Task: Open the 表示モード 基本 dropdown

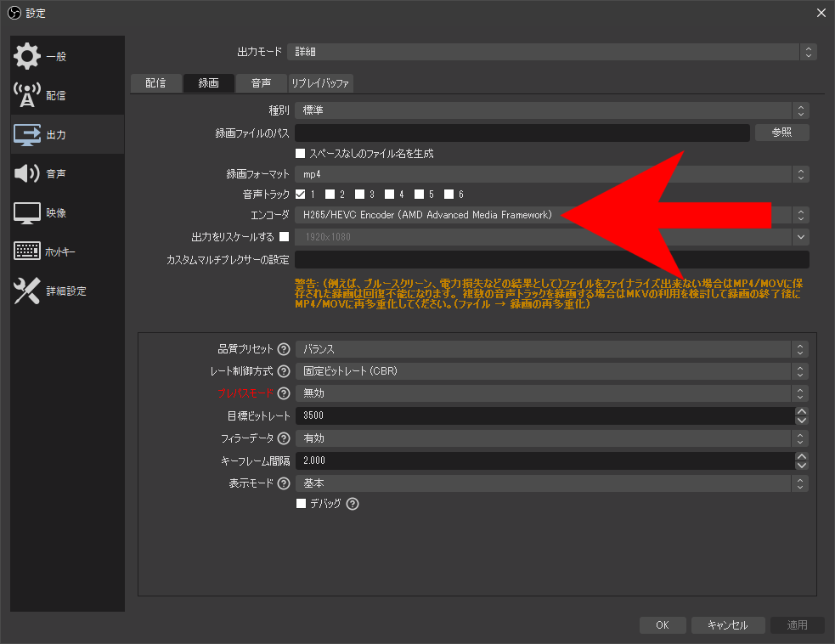Action: (552, 483)
